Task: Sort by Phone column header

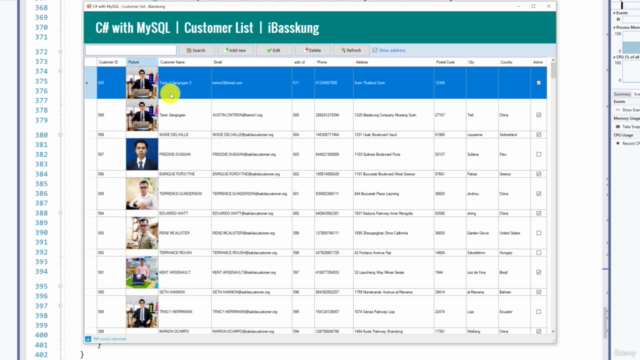Action: [333, 62]
